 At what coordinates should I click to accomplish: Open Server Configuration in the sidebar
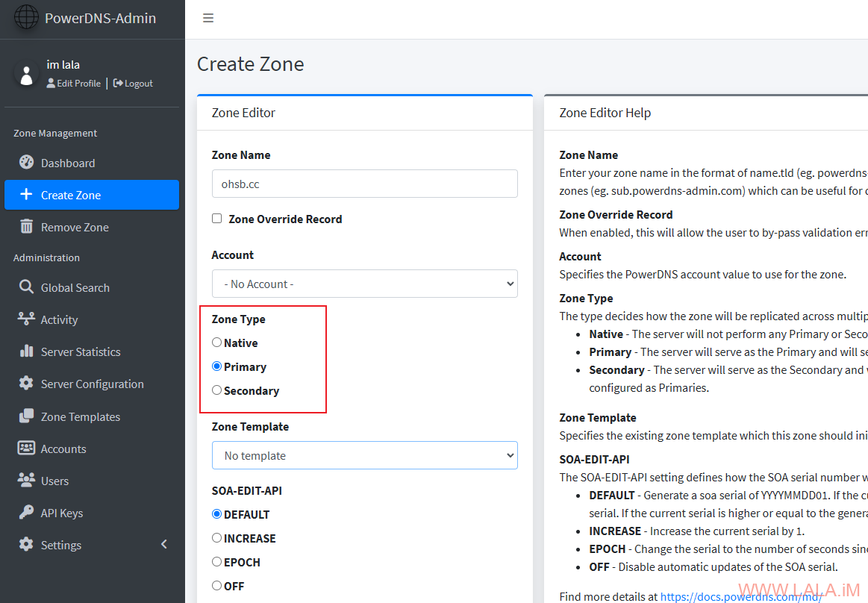(x=92, y=384)
